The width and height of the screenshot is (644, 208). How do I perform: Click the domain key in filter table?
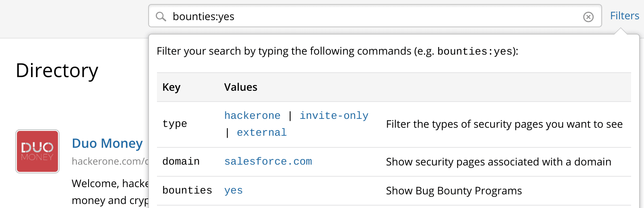tap(181, 161)
